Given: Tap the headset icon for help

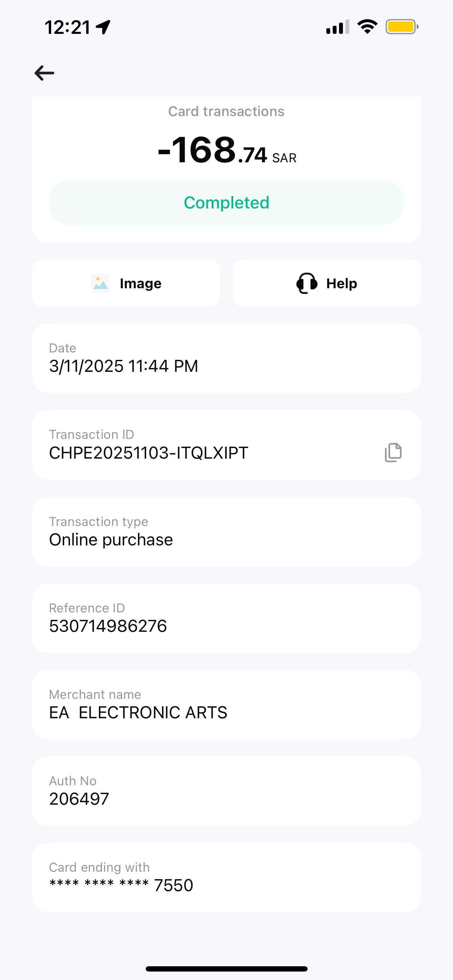Looking at the screenshot, I should tap(307, 283).
